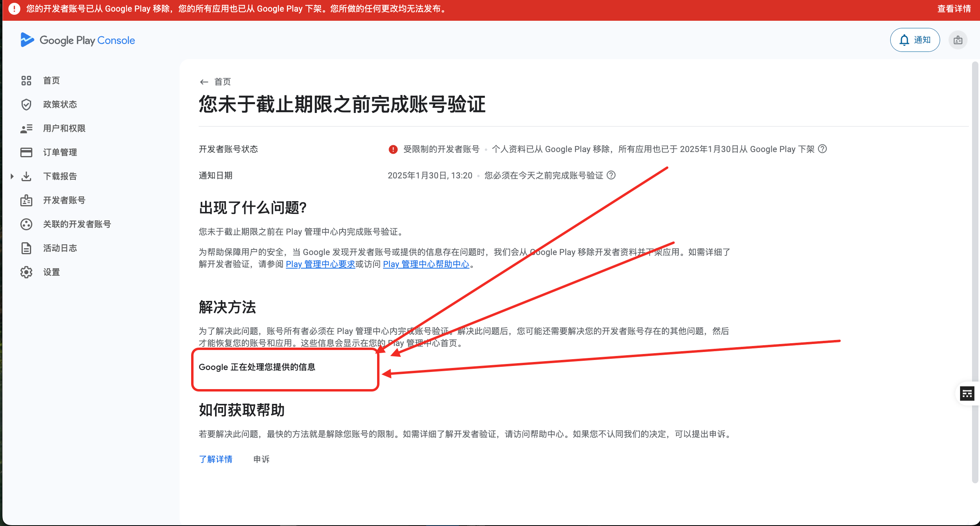Select 首页 in the sidebar menu

click(51, 80)
